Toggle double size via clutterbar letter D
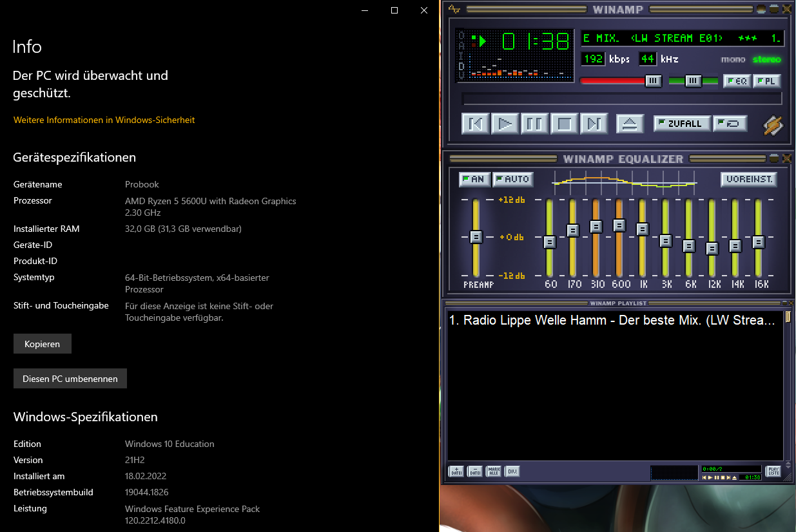Viewport: 796px width, 532px height. (x=461, y=66)
